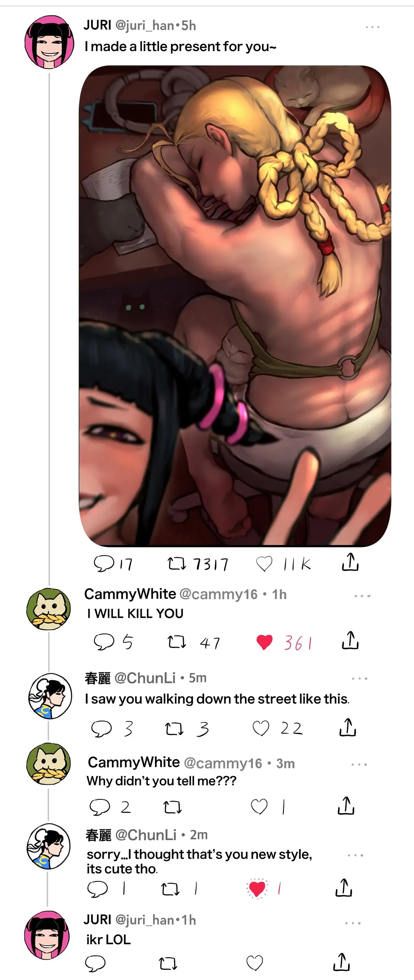Image resolution: width=414 pixels, height=980 pixels.
Task: Retweet Cammy's reply with 47 retweets
Action: click(177, 642)
